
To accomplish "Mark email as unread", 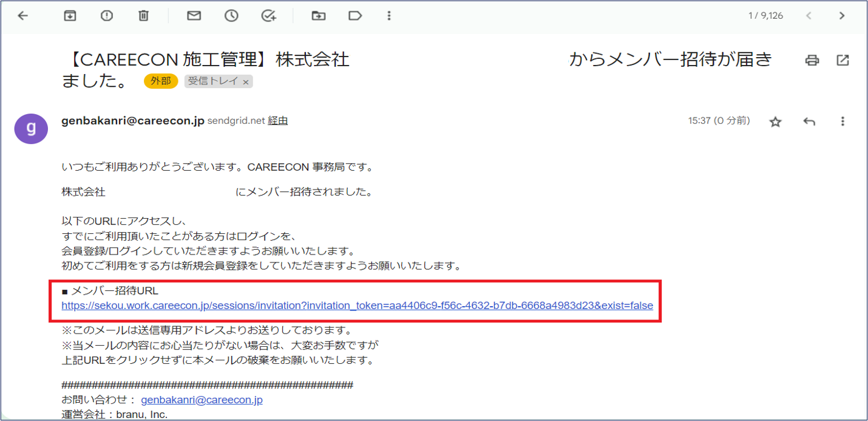I will tap(194, 16).
